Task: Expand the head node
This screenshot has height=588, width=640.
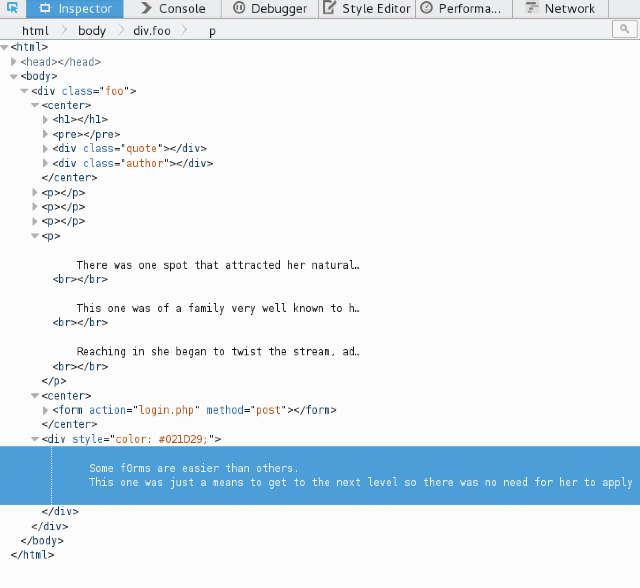Action: (x=14, y=62)
